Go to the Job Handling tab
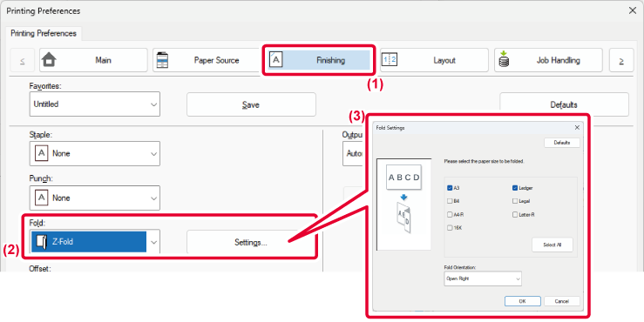The height and width of the screenshot is (322, 644). [x=548, y=60]
